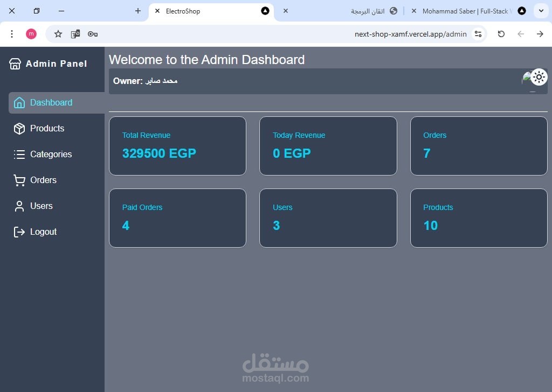Viewport: 552px width, 392px height.
Task: Click Welcome to the Admin Dashboard heading
Action: [206, 60]
